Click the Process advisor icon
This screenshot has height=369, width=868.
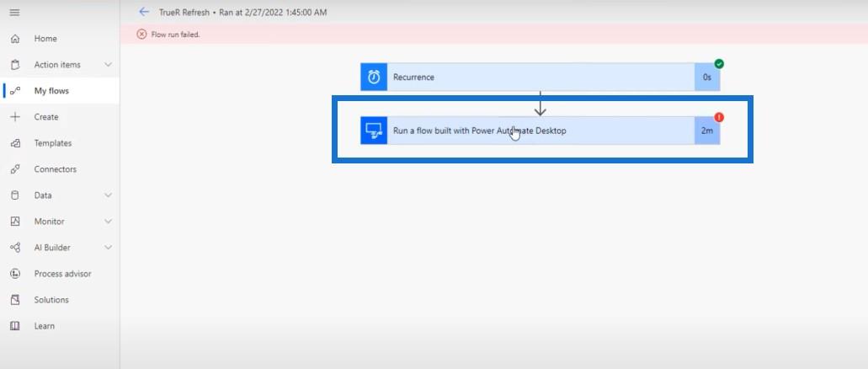click(x=15, y=274)
